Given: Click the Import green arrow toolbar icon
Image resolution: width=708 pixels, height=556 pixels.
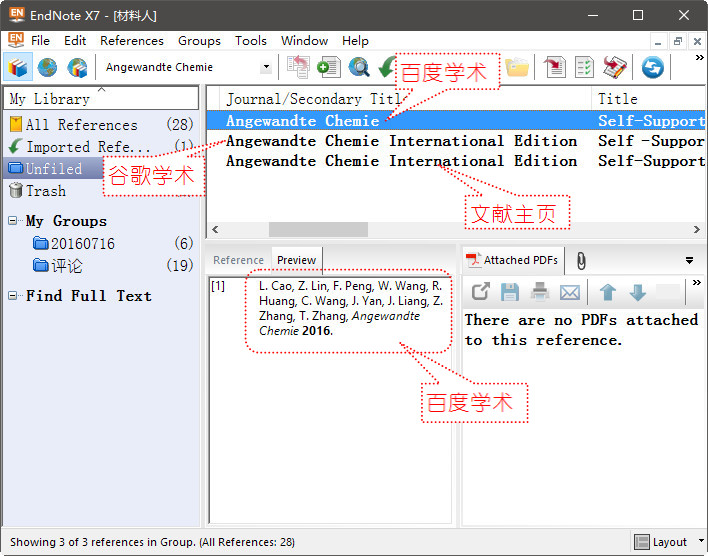Looking at the screenshot, I should pos(387,67).
